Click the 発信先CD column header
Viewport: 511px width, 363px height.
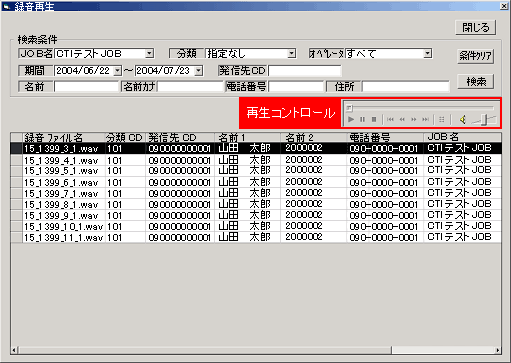(180, 137)
